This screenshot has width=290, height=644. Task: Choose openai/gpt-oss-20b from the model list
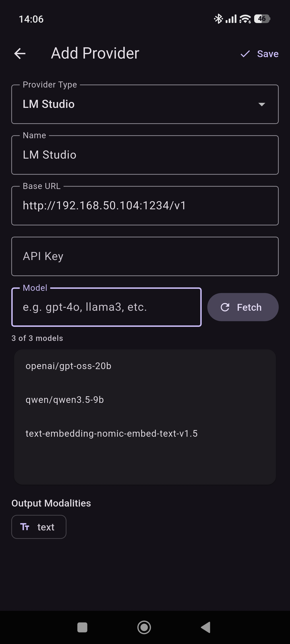(x=69, y=366)
